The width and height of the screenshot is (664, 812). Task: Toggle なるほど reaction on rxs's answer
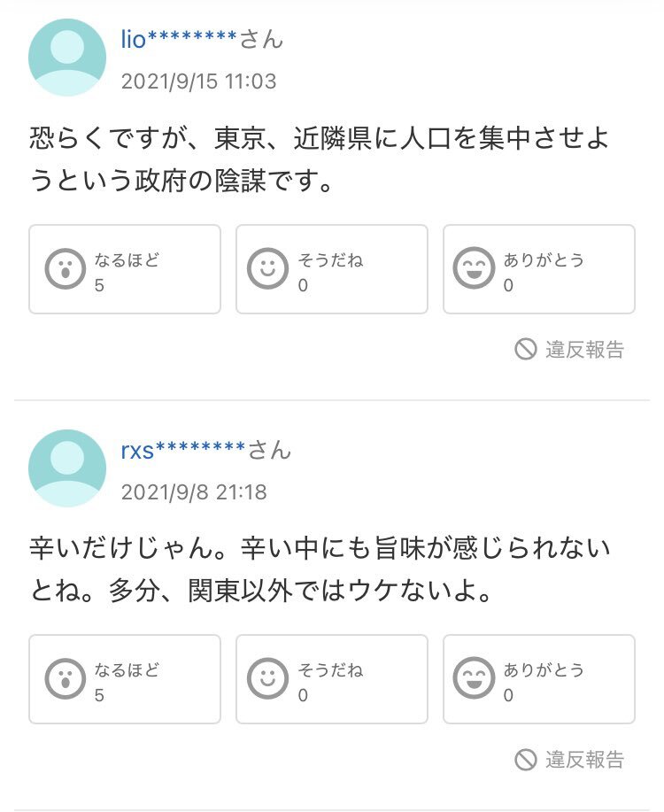[x=125, y=679]
